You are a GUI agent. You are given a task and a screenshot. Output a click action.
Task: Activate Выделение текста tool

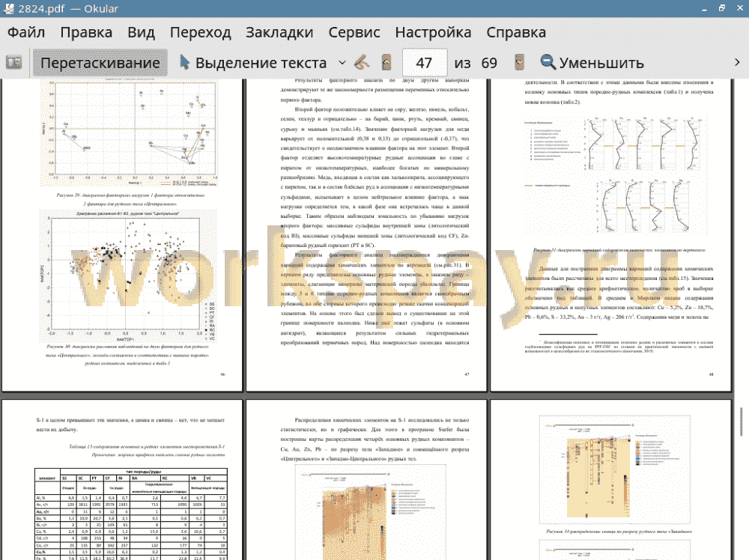[x=253, y=63]
